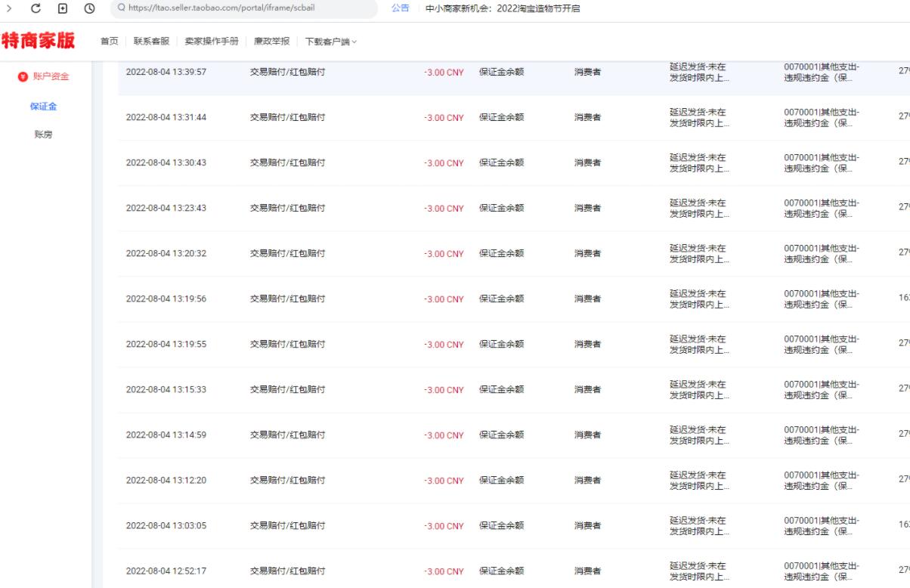Click 消费者 in the 13:19:56 row

point(588,299)
